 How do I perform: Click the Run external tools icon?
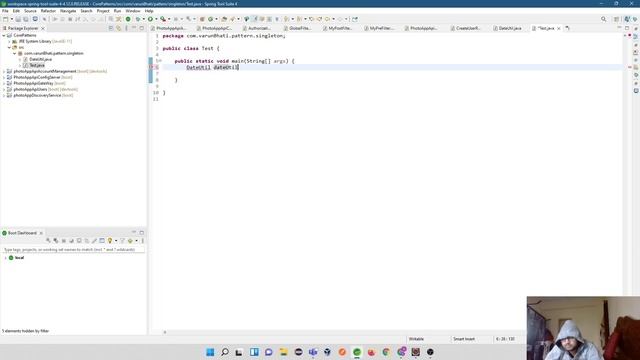(163, 19)
